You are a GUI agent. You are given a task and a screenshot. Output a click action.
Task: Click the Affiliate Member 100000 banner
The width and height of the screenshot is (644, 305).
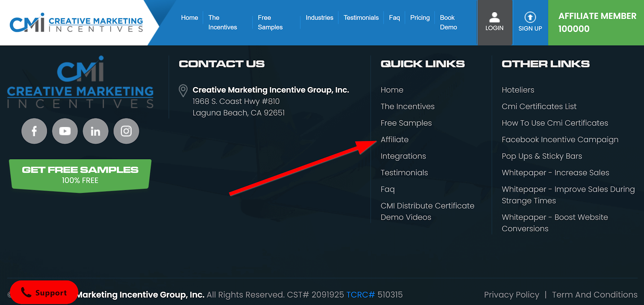[596, 23]
